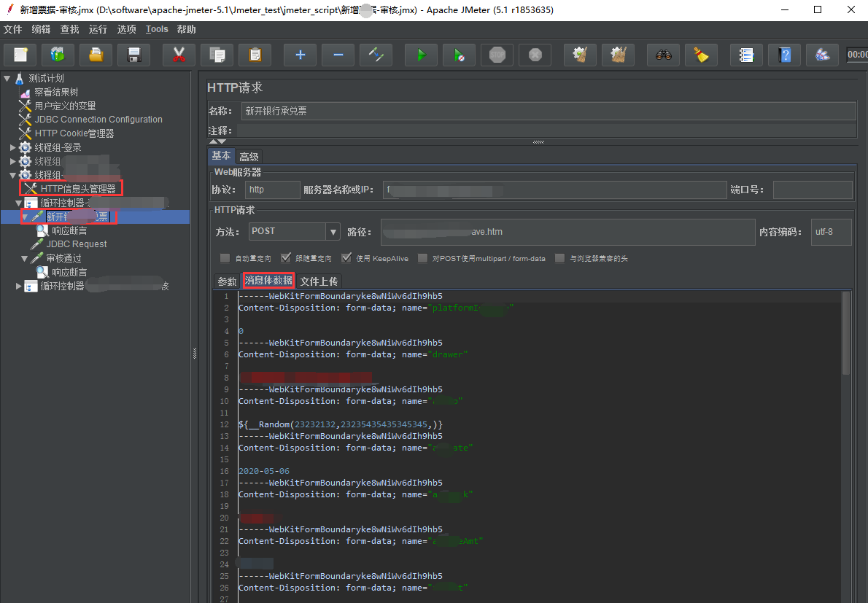Open the Tools menu
Screen dimensions: 868x603
pos(157,29)
